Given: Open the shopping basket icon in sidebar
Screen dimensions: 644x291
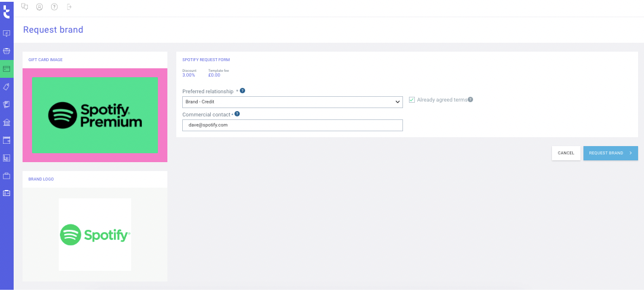Looking at the screenshot, I should click(7, 51).
